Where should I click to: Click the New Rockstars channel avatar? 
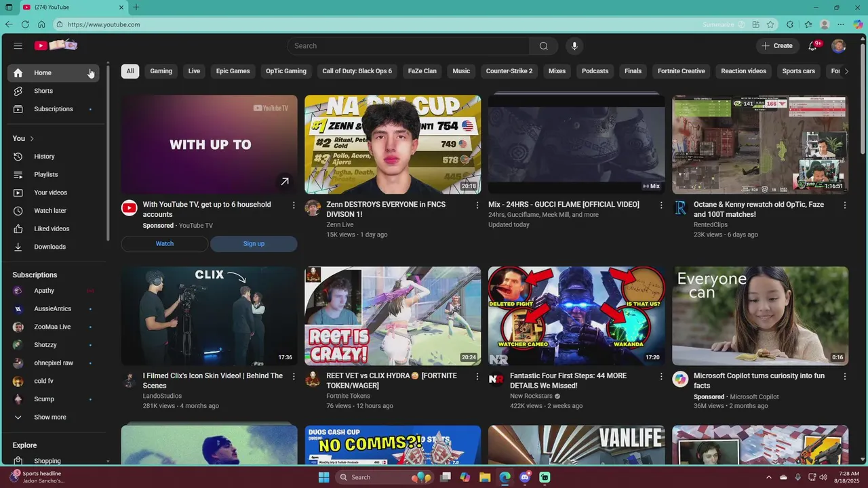click(496, 379)
